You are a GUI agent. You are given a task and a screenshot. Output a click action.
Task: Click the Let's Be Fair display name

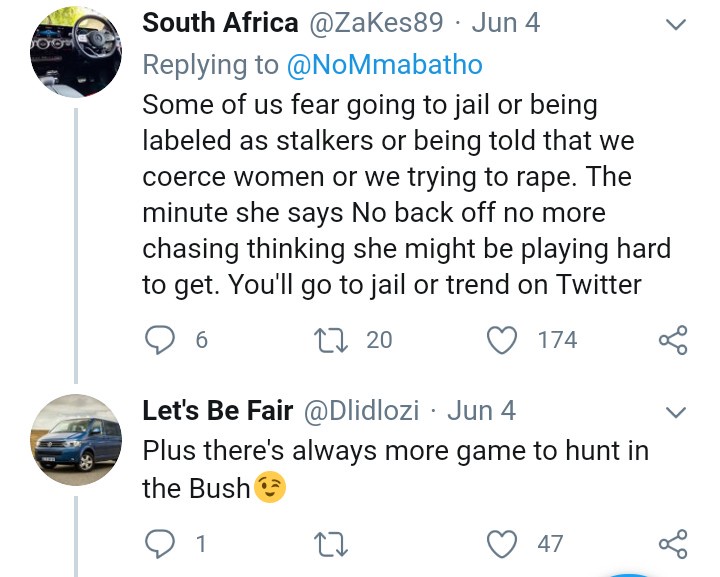click(x=218, y=410)
